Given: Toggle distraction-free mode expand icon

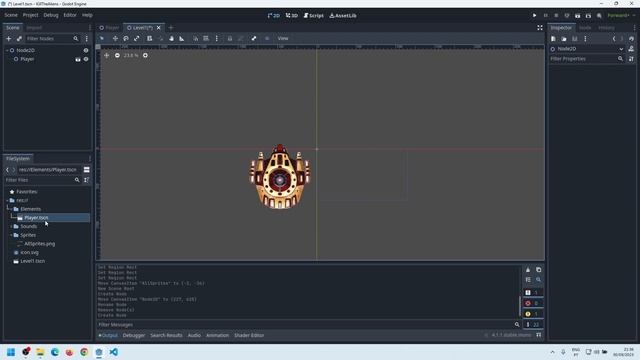Looking at the screenshot, I should pyautogui.click(x=540, y=28).
